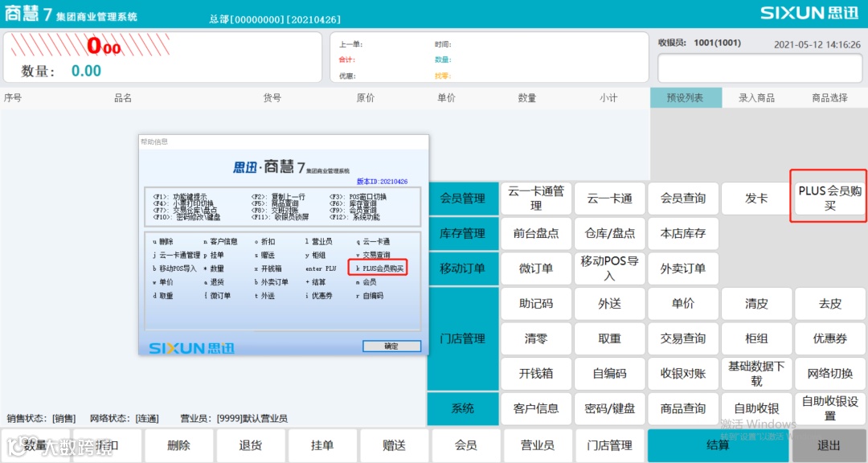Click the 自助收银 button
The height and width of the screenshot is (463, 868).
757,408
